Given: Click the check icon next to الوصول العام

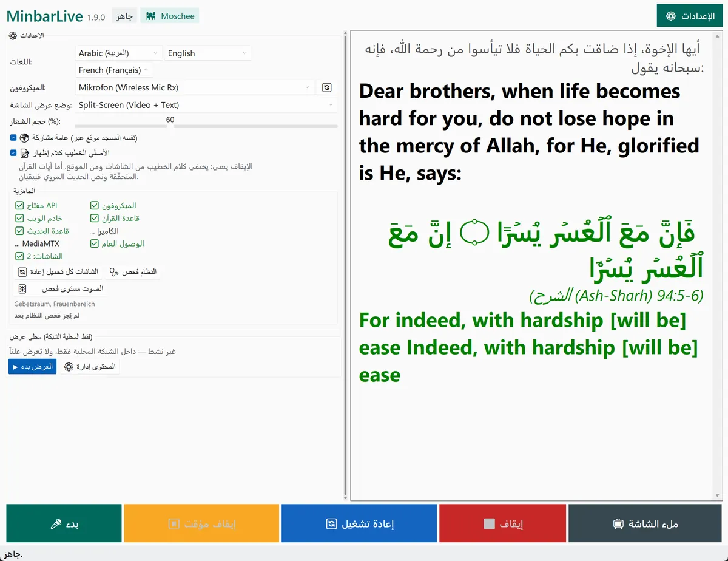Looking at the screenshot, I should 94,244.
